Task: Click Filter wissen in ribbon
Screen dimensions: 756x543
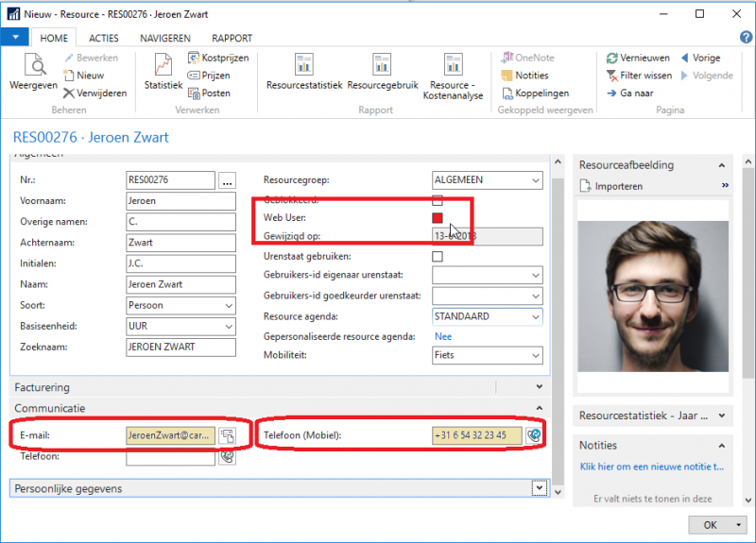Action: [x=639, y=76]
